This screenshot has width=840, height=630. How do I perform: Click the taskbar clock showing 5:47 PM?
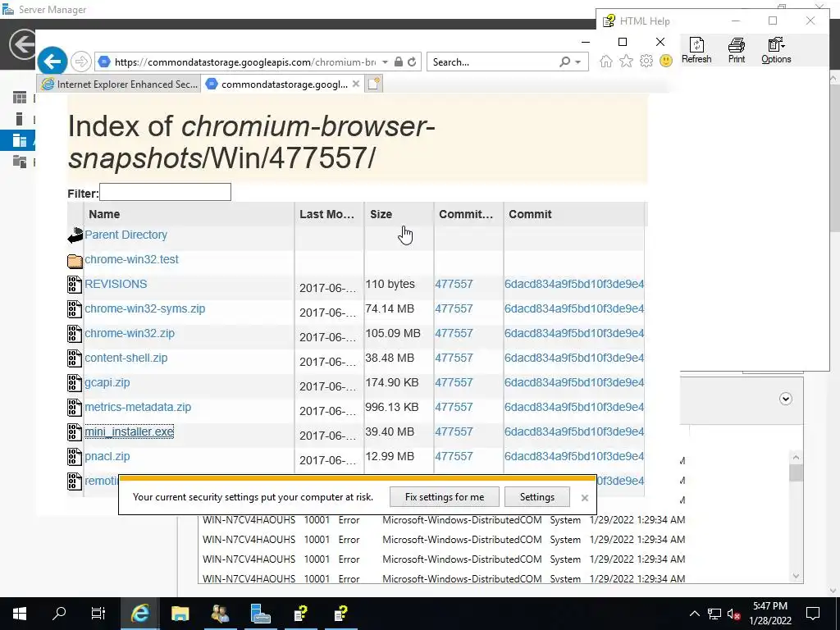(x=769, y=614)
